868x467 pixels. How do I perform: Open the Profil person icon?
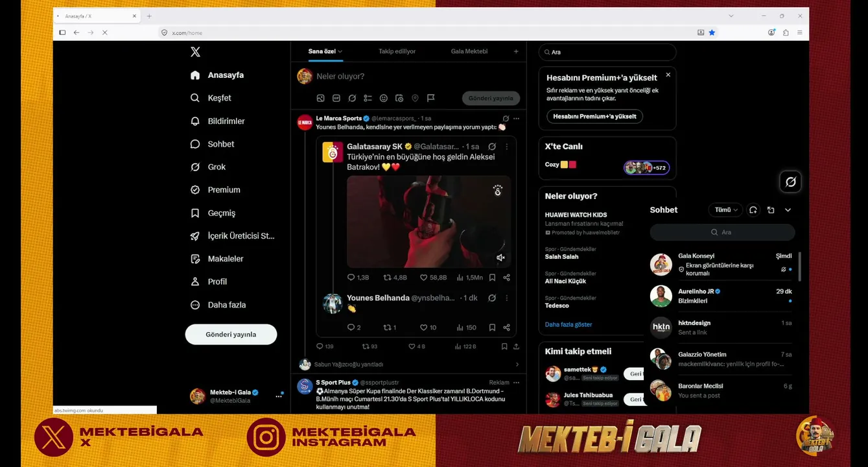point(195,282)
